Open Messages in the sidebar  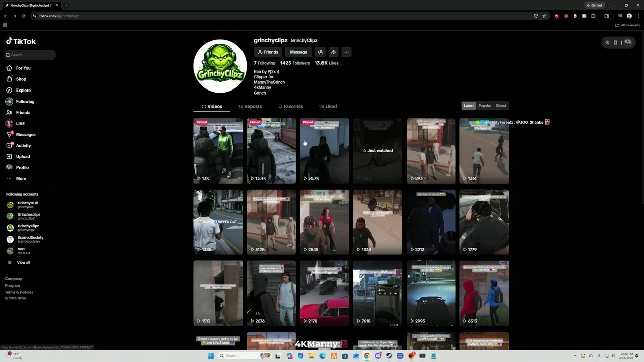tap(21, 135)
